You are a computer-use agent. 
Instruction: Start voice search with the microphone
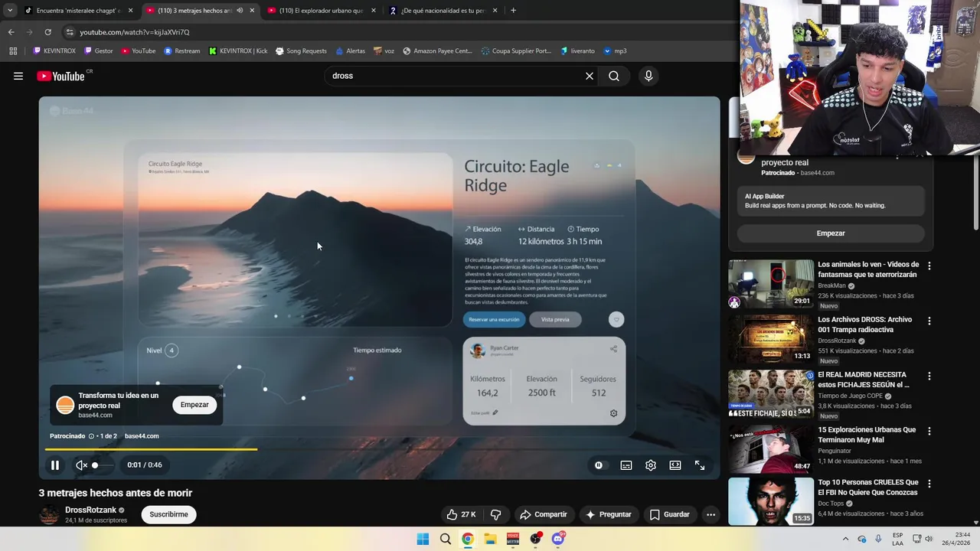pos(648,76)
